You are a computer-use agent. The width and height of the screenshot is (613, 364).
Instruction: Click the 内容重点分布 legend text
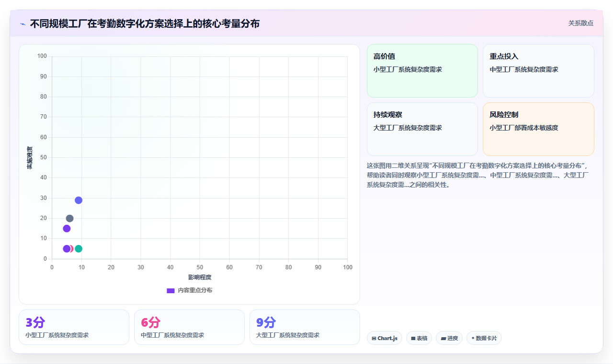coord(195,290)
